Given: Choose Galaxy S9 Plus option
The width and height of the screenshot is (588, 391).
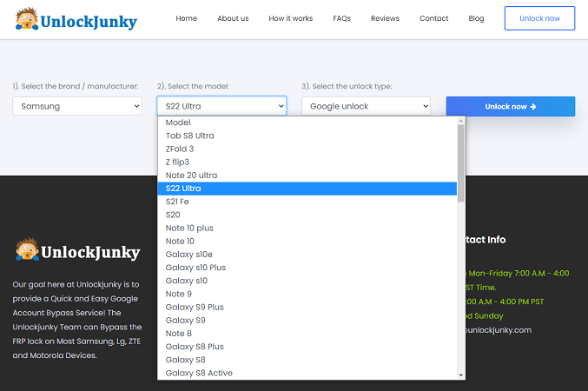Looking at the screenshot, I should click(x=307, y=307).
